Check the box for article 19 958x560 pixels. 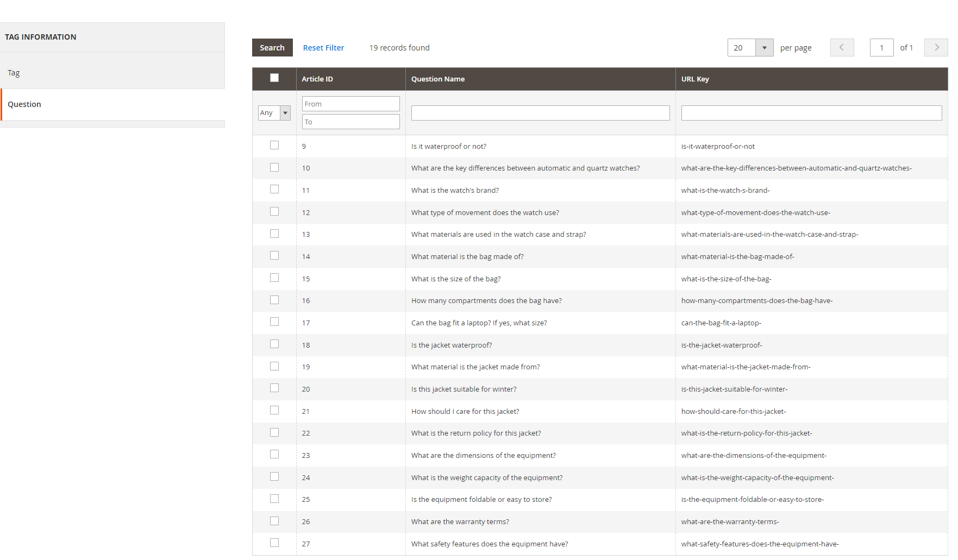[x=274, y=366]
